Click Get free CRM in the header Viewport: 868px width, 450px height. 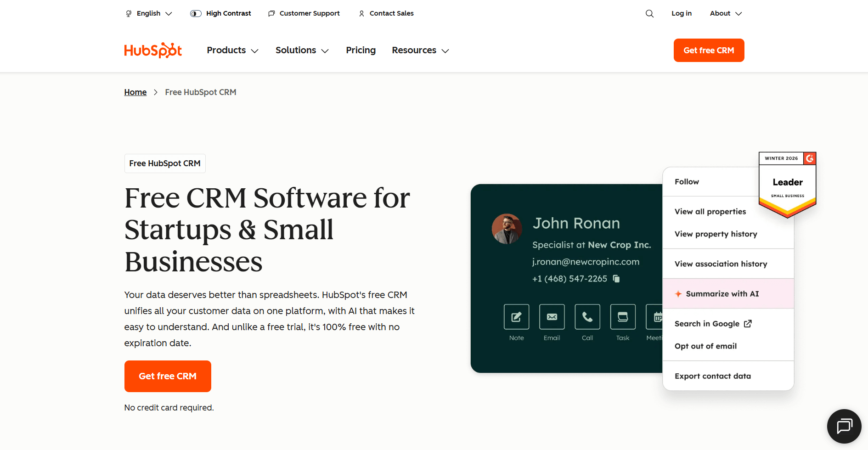pos(709,50)
